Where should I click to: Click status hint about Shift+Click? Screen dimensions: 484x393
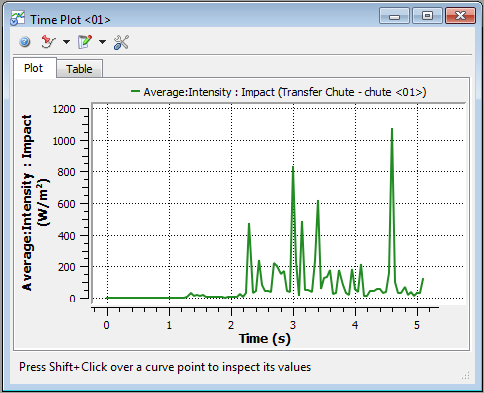pyautogui.click(x=165, y=367)
